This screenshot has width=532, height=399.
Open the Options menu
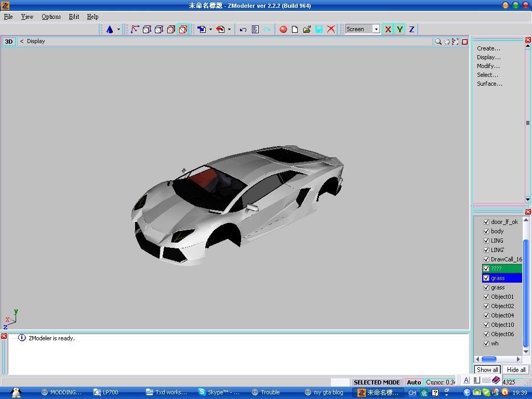click(51, 17)
